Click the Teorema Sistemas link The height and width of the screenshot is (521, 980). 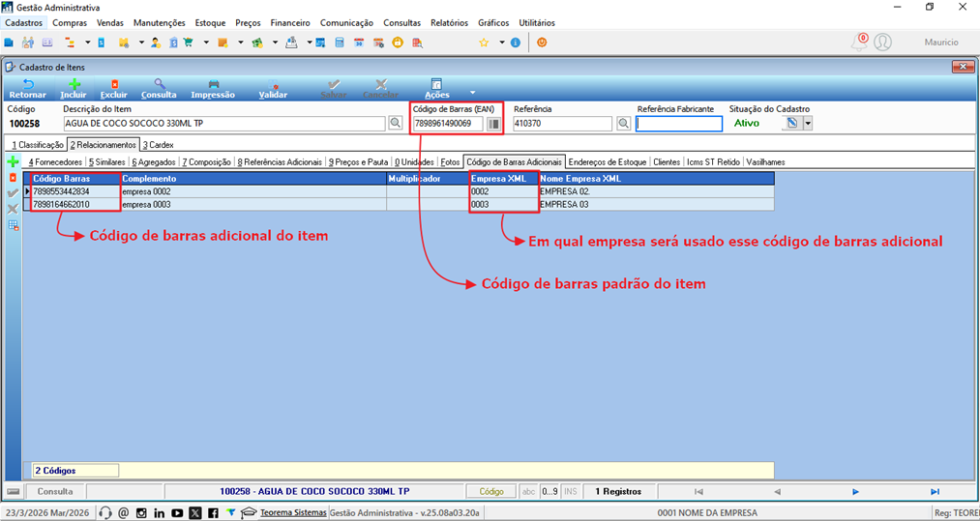click(293, 512)
